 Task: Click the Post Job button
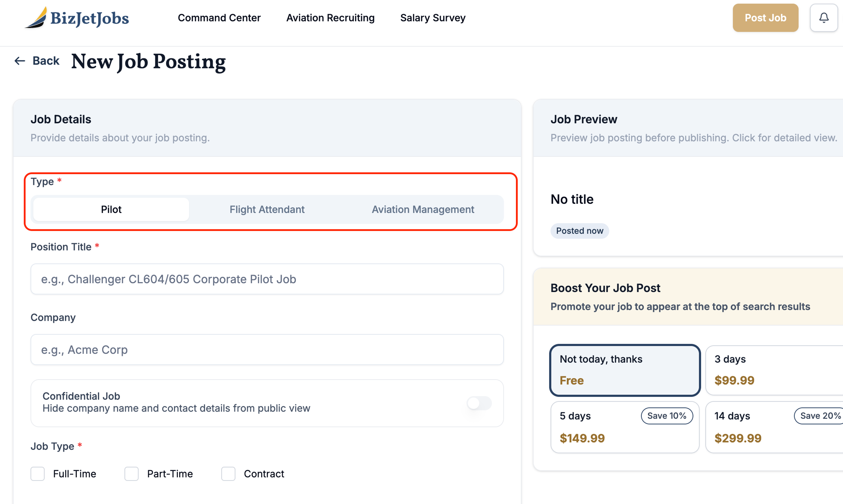pyautogui.click(x=765, y=18)
